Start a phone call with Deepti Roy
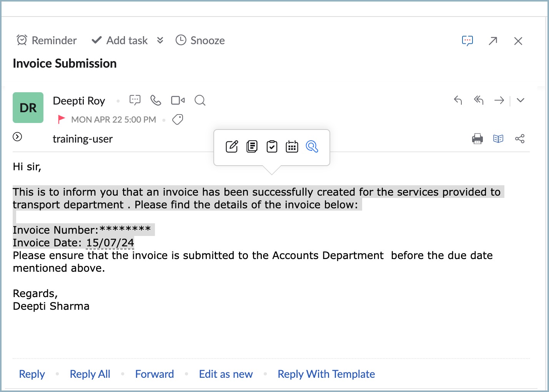549x392 pixels. [156, 100]
